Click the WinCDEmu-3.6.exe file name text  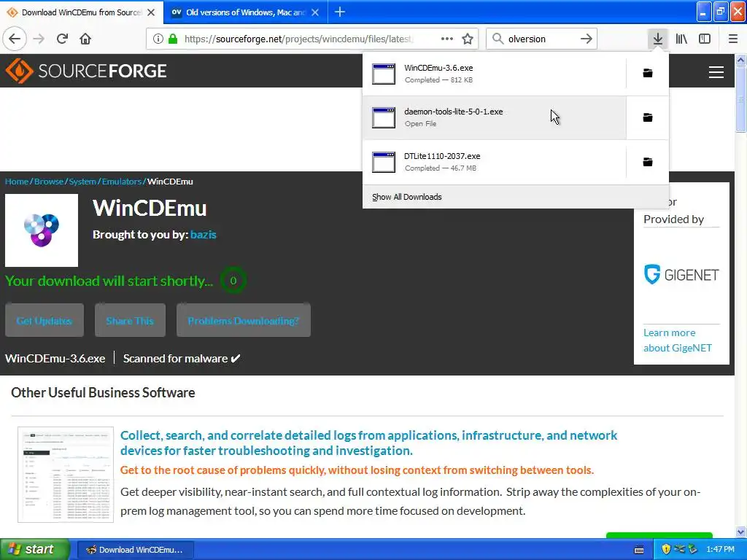coord(55,358)
